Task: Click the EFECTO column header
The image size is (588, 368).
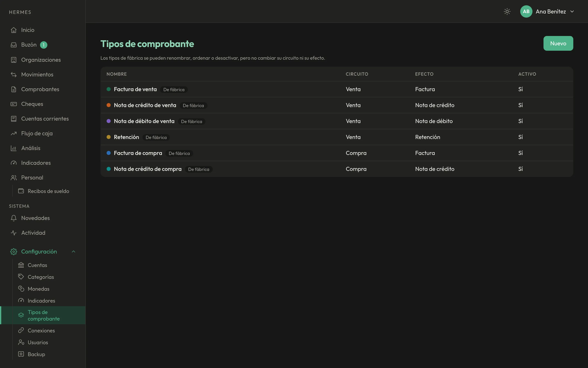Action: pos(424,74)
